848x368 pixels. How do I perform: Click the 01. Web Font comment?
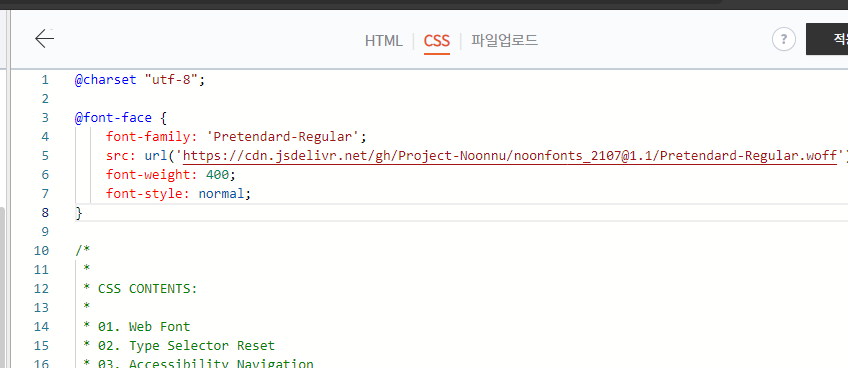point(136,326)
